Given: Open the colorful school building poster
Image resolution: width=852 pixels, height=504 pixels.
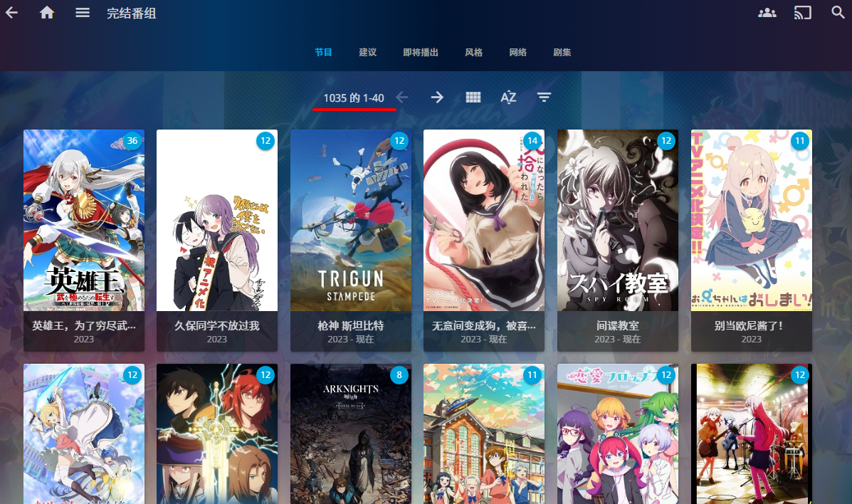Looking at the screenshot, I should tap(483, 434).
